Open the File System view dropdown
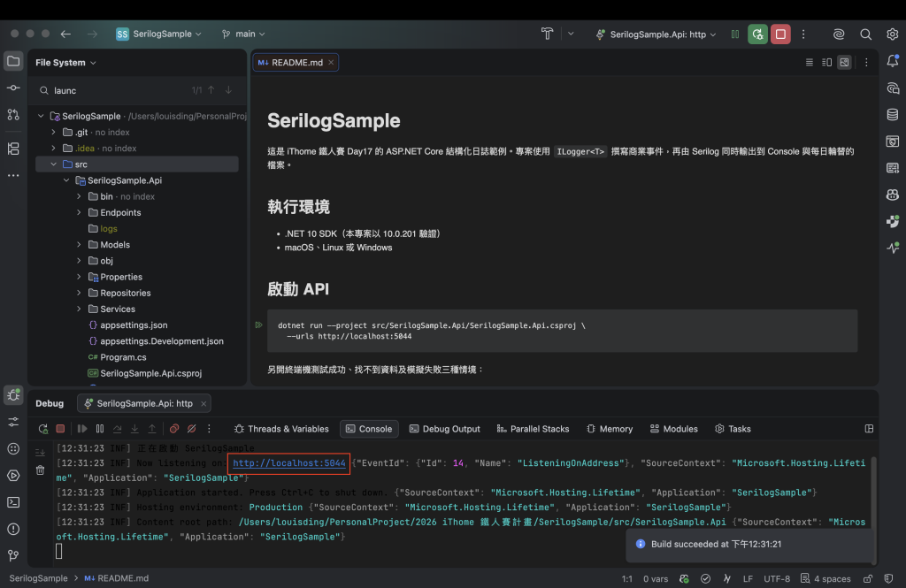Screen dimensions: 906x588 point(65,63)
